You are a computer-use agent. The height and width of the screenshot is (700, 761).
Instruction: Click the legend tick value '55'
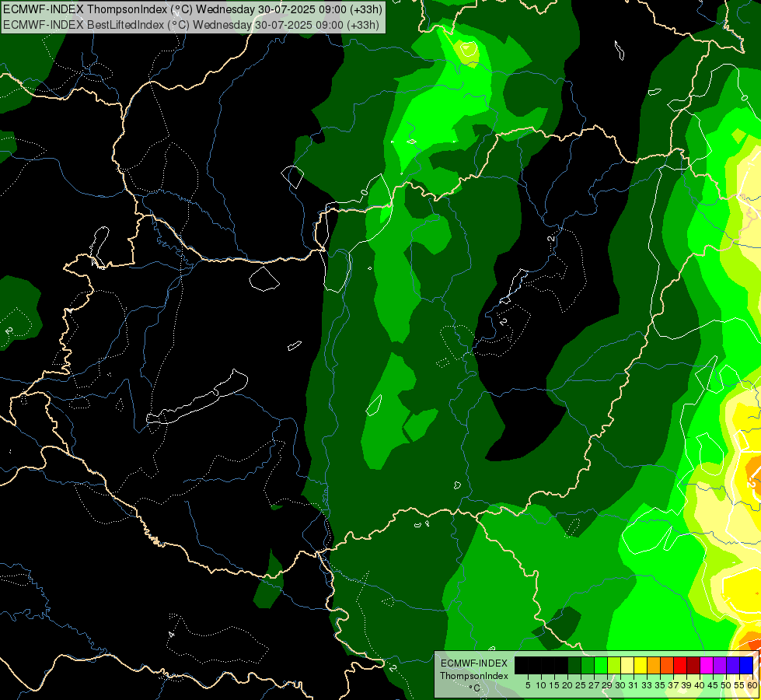[x=738, y=685]
